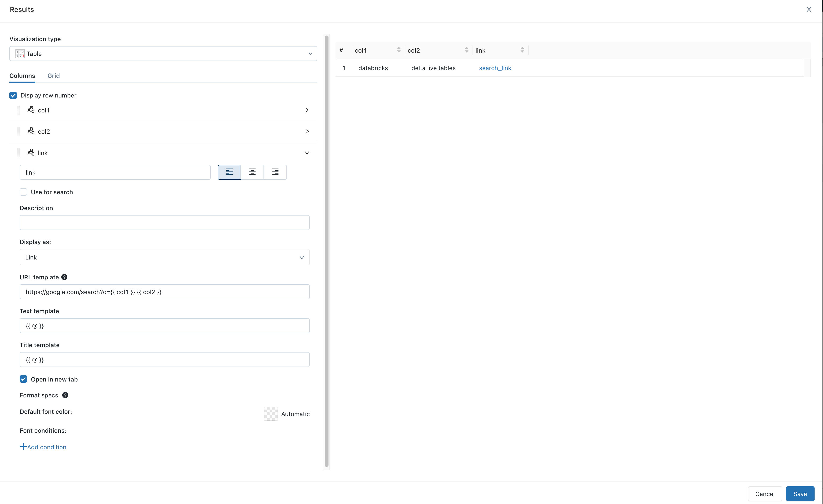Click the center-align icon for link column
Image resolution: width=823 pixels, height=504 pixels.
click(x=252, y=172)
